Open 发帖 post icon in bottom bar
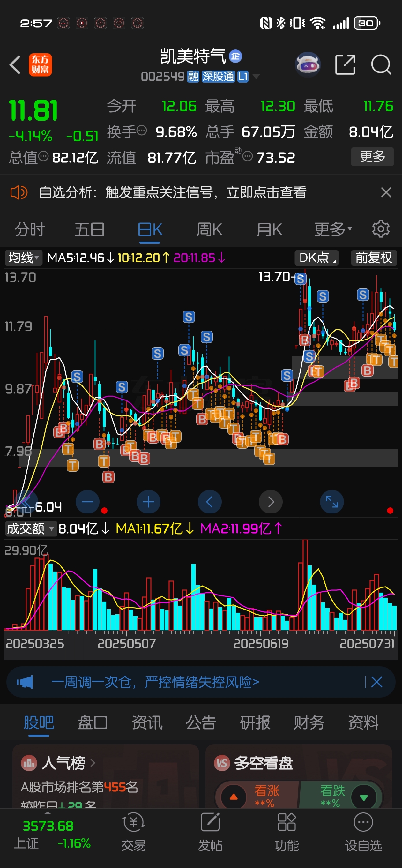The height and width of the screenshot is (868, 402). click(x=210, y=832)
